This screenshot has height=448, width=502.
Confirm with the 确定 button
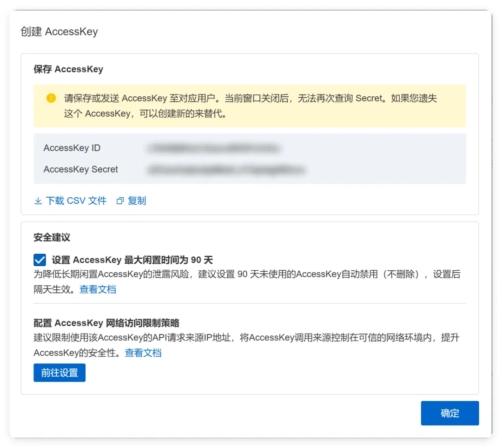point(450,413)
